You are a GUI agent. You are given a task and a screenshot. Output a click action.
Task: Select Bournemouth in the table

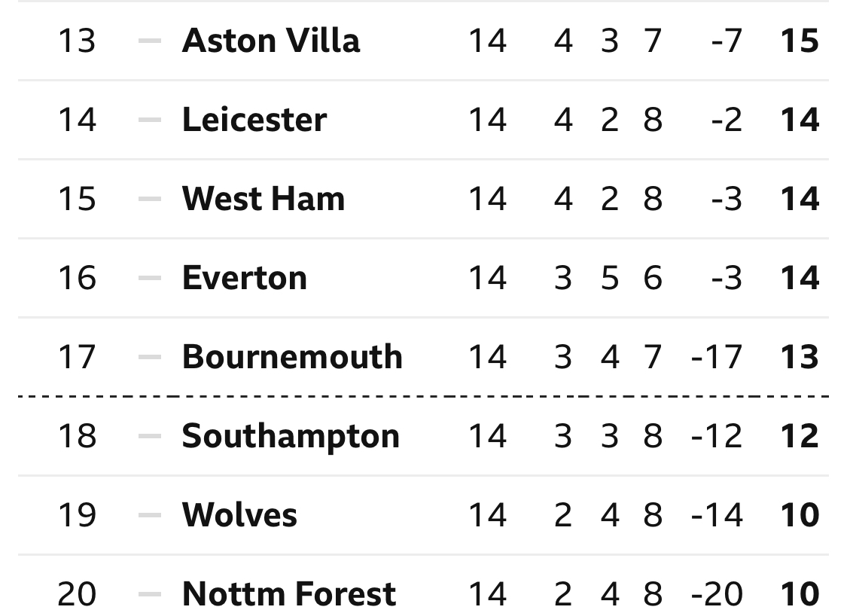292,357
